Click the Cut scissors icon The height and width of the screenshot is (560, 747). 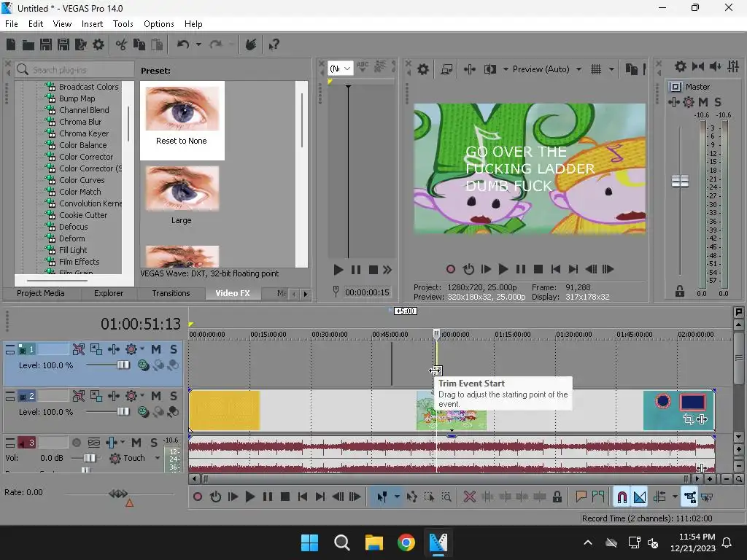click(122, 44)
